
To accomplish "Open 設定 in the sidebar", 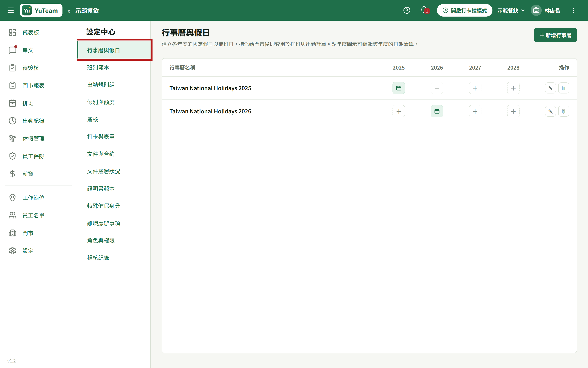I will click(x=38, y=251).
